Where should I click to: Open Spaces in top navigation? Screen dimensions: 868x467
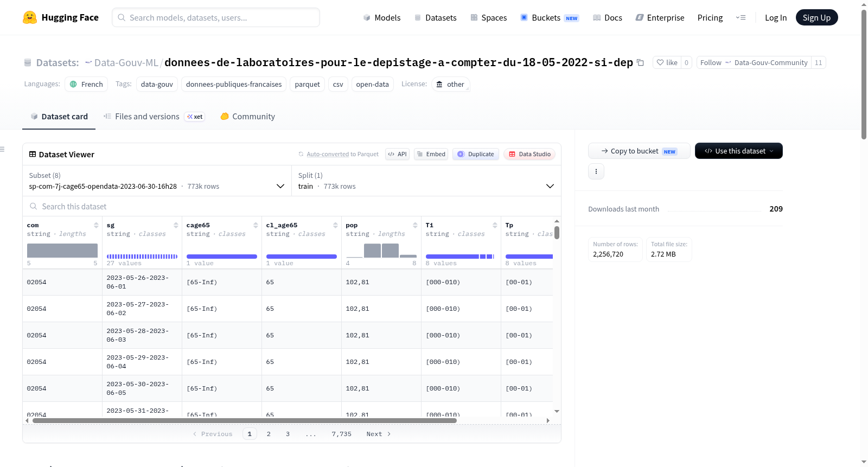coord(488,17)
